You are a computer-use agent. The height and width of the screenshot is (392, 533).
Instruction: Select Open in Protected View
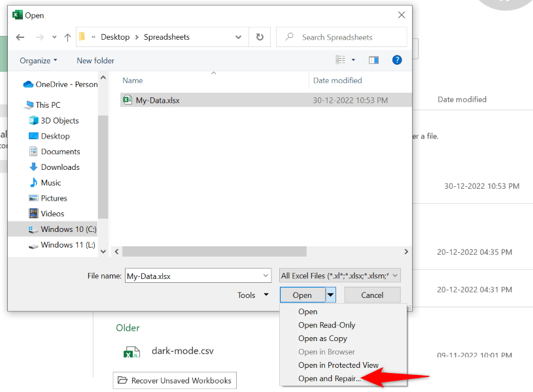[x=338, y=365]
